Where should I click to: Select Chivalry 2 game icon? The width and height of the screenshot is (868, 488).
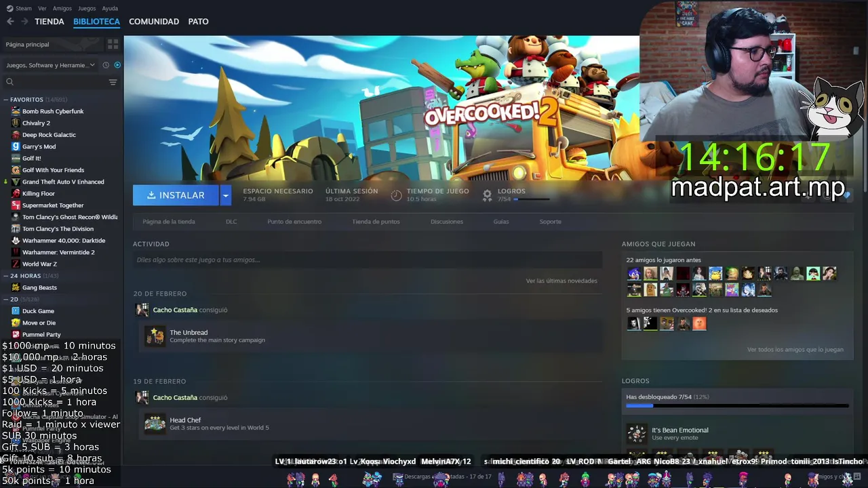[x=16, y=123]
